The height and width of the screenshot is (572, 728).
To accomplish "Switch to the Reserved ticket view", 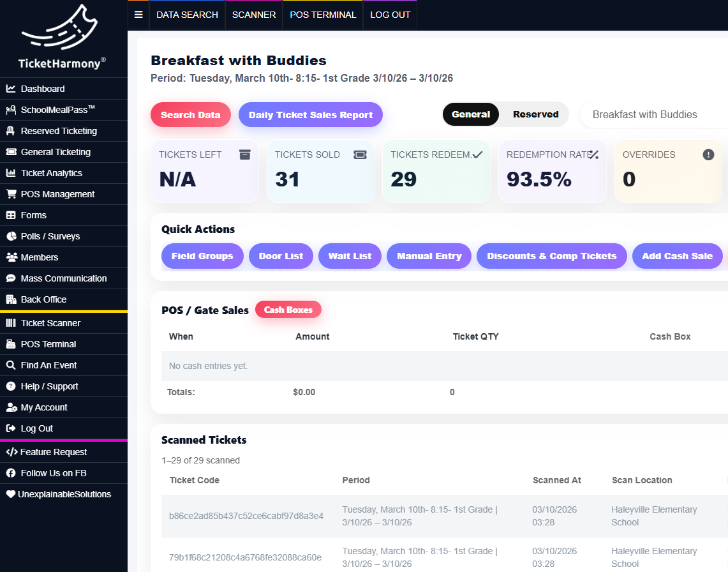I will [x=535, y=114].
